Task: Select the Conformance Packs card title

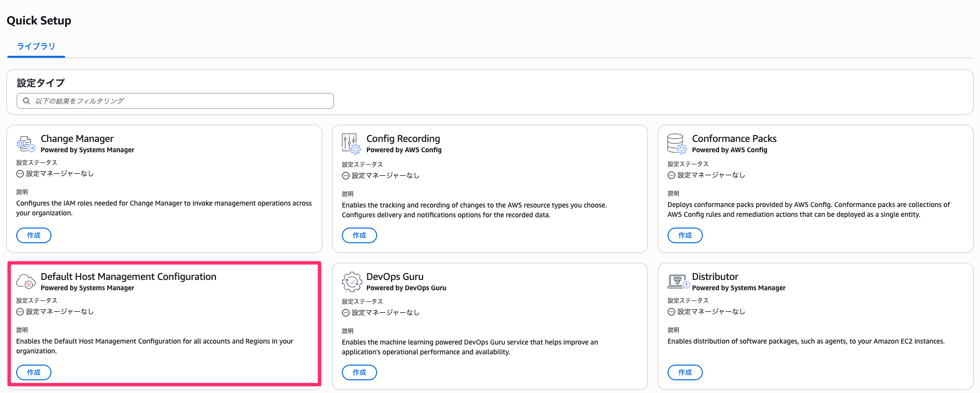Action: point(734,139)
